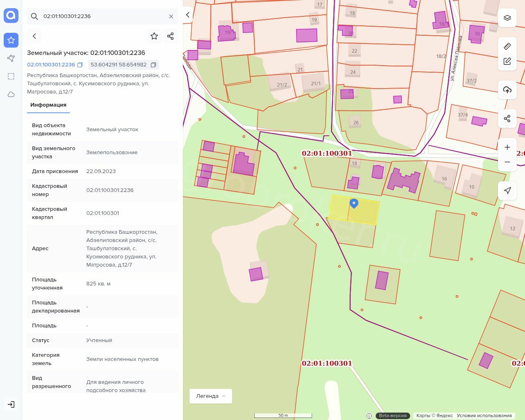Go back to previous search results
The width and height of the screenshot is (525, 420).
click(34, 36)
